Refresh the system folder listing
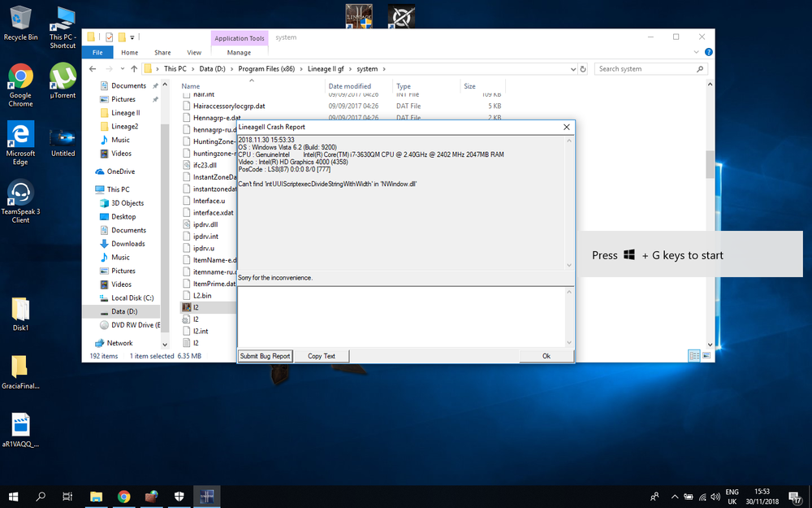 pyautogui.click(x=584, y=69)
